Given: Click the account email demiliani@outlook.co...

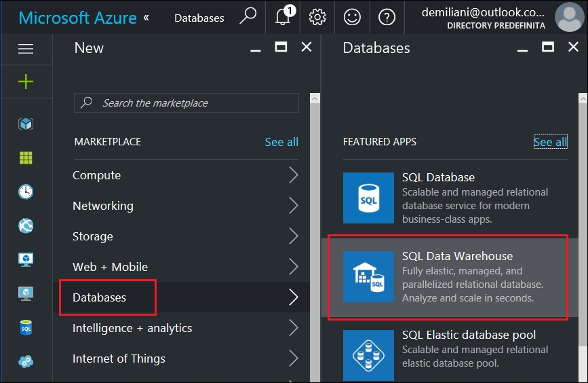Looking at the screenshot, I should (483, 12).
